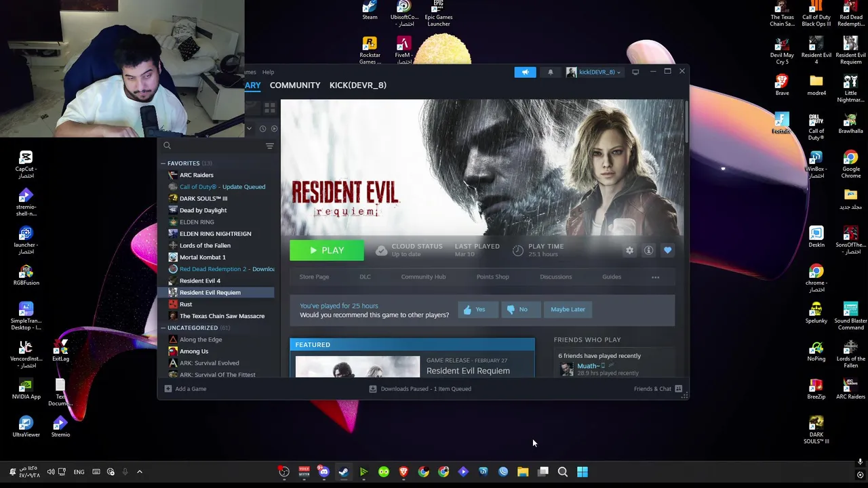The height and width of the screenshot is (488, 868).
Task: Click the recent activity clock filter icon
Action: [262, 128]
